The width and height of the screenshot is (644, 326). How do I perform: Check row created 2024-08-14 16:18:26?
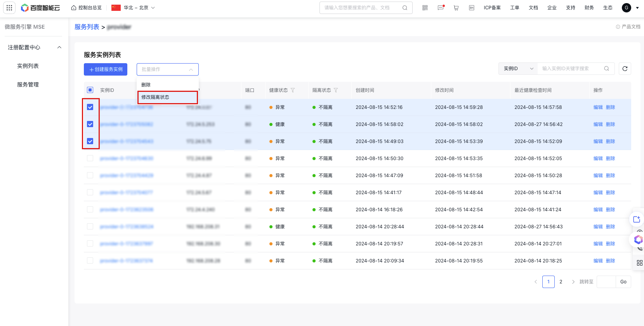90,209
